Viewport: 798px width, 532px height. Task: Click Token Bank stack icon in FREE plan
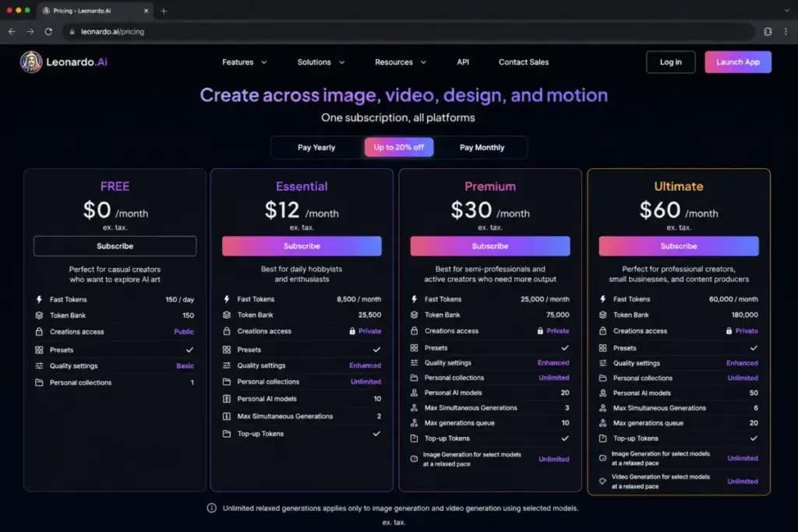(x=39, y=315)
